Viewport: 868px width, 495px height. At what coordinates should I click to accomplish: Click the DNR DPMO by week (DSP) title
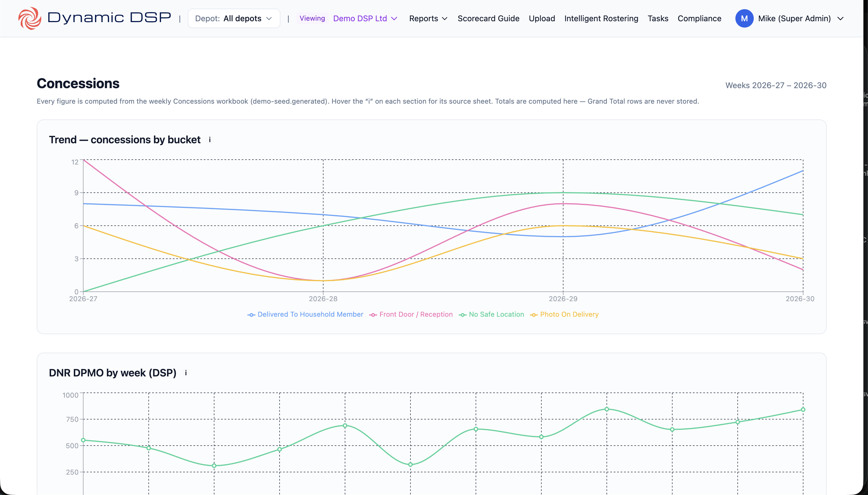(113, 373)
